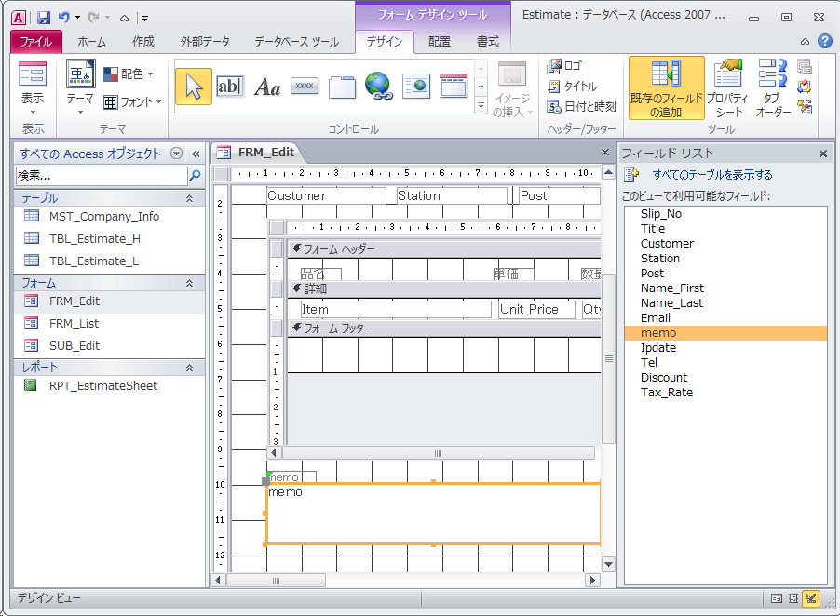
Task: Minimize the ribbon with the caret icon
Action: tap(806, 41)
